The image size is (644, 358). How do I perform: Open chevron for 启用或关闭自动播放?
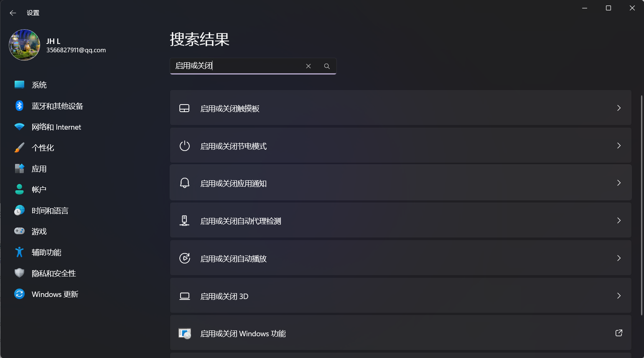pyautogui.click(x=619, y=258)
